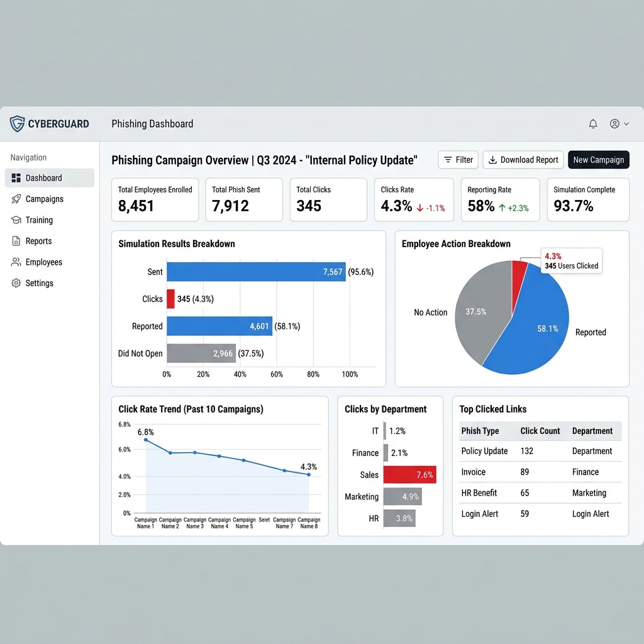Sort by Phish Type column header
Image resolution: width=644 pixels, height=644 pixels.
[480, 431]
